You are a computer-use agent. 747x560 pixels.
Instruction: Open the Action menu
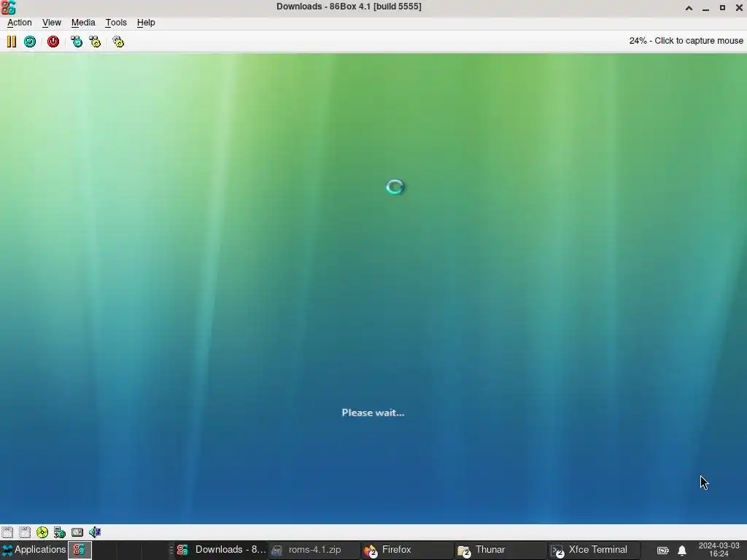(20, 23)
